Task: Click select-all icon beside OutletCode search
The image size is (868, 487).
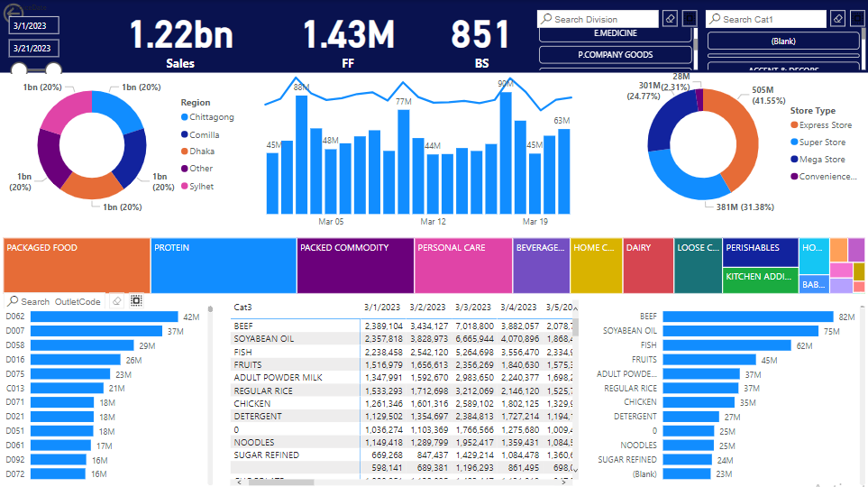Action: pos(136,301)
